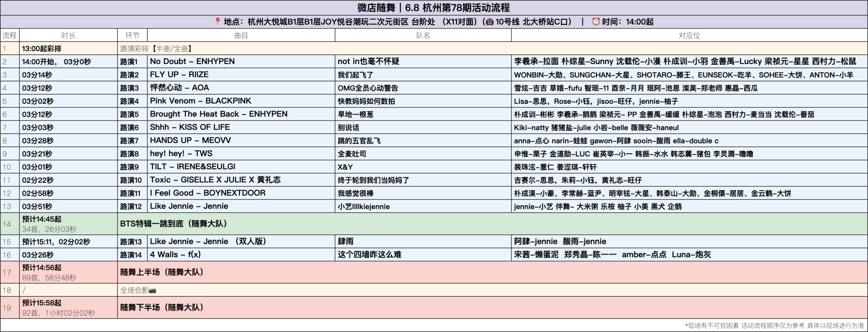Select song cell No Doubt – ENHYPEN
Viewport: 868px width, 332px height.
(x=241, y=61)
